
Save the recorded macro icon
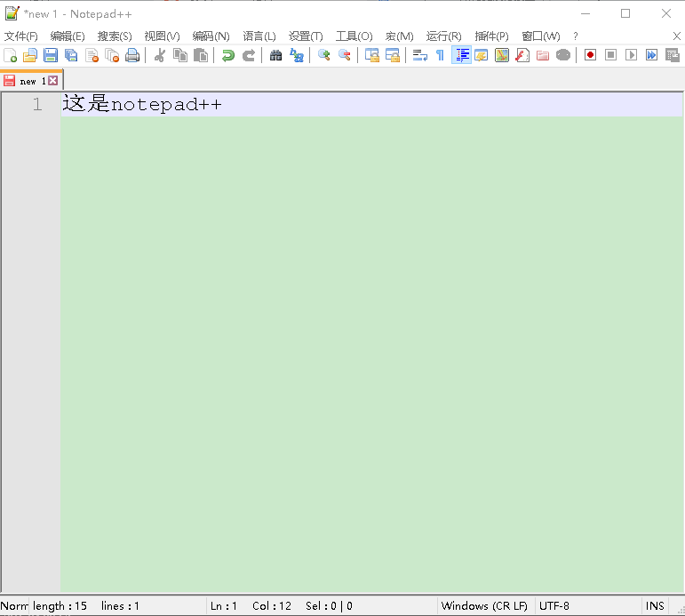click(x=672, y=55)
